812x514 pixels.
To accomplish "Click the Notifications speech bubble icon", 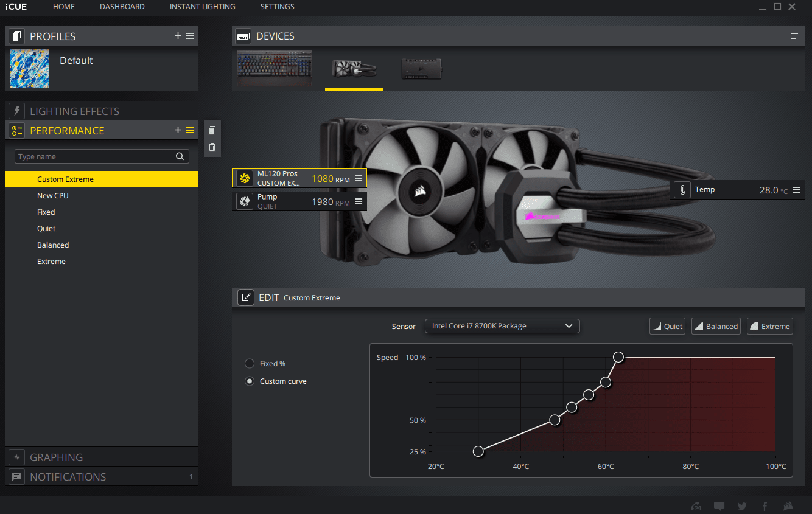I will point(16,476).
